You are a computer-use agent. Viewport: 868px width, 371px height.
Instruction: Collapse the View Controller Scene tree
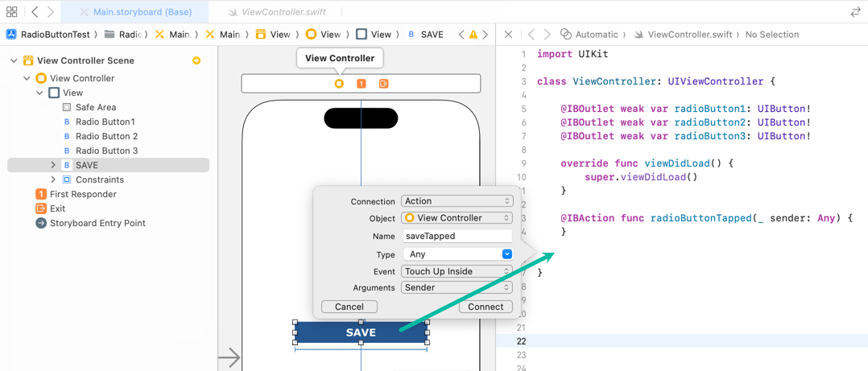[x=14, y=60]
